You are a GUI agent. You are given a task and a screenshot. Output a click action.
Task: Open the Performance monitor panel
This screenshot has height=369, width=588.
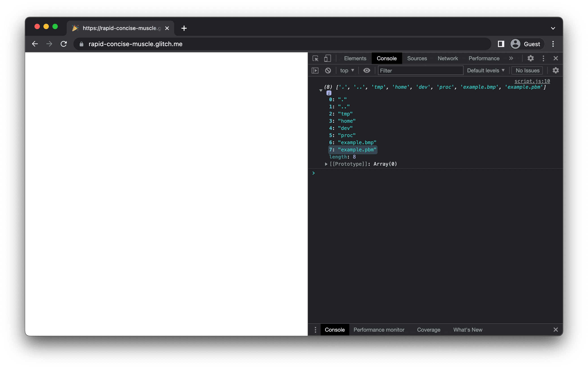(x=379, y=329)
